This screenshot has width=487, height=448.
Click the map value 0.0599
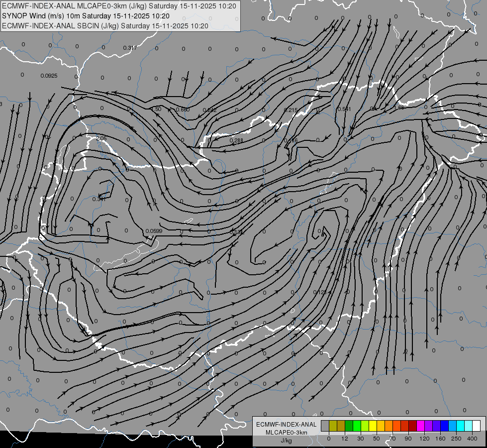coord(154,231)
